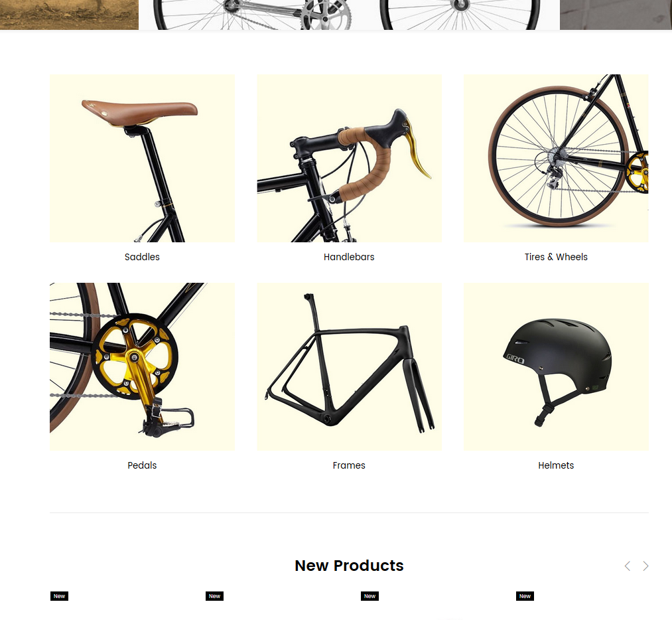The width and height of the screenshot is (672, 620).
Task: Open the Frames category image
Action: pos(350,366)
